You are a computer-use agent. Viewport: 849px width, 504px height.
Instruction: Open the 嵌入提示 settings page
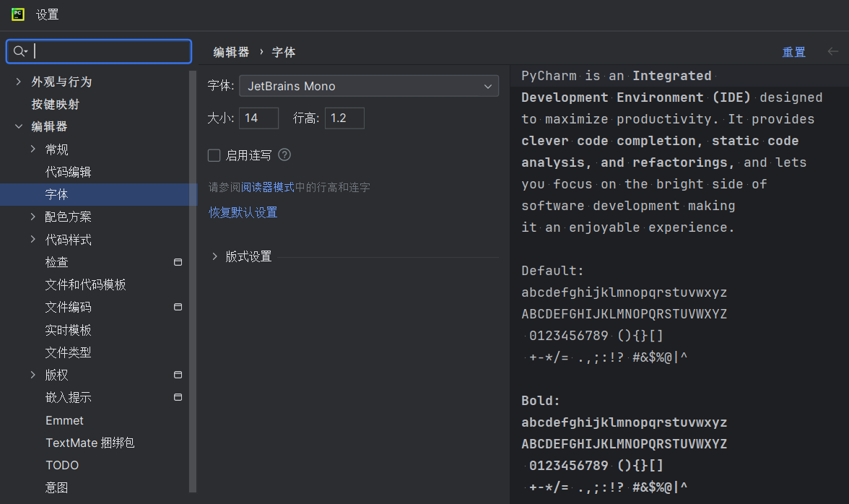point(68,397)
